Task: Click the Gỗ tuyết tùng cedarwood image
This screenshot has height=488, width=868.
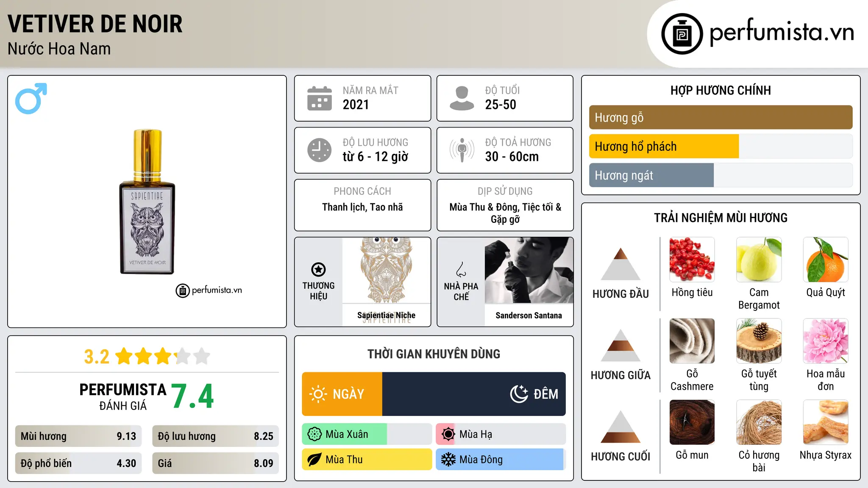Action: pyautogui.click(x=759, y=341)
